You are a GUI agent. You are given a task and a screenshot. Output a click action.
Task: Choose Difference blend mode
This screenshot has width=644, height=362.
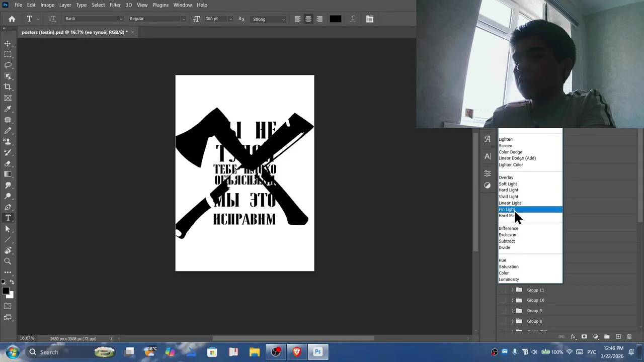[530, 229]
